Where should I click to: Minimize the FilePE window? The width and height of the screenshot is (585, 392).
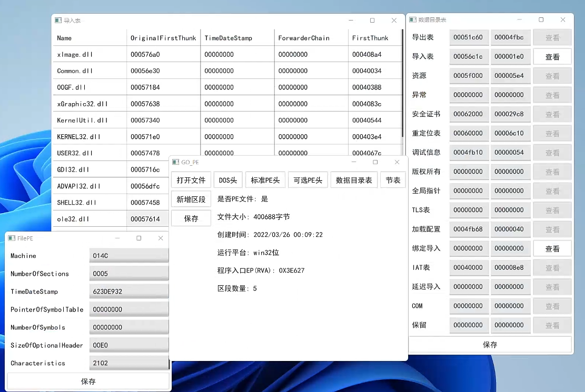[117, 238]
